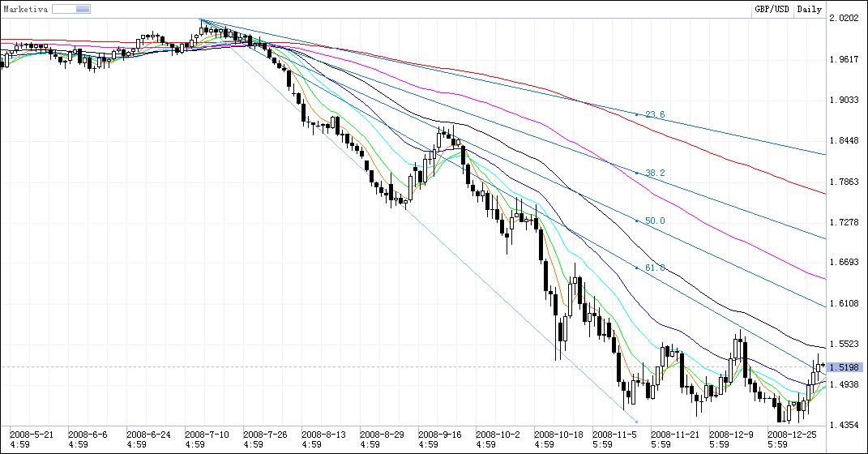Click the 1.7863 price axis label
The height and width of the screenshot is (454, 868).
(x=844, y=181)
